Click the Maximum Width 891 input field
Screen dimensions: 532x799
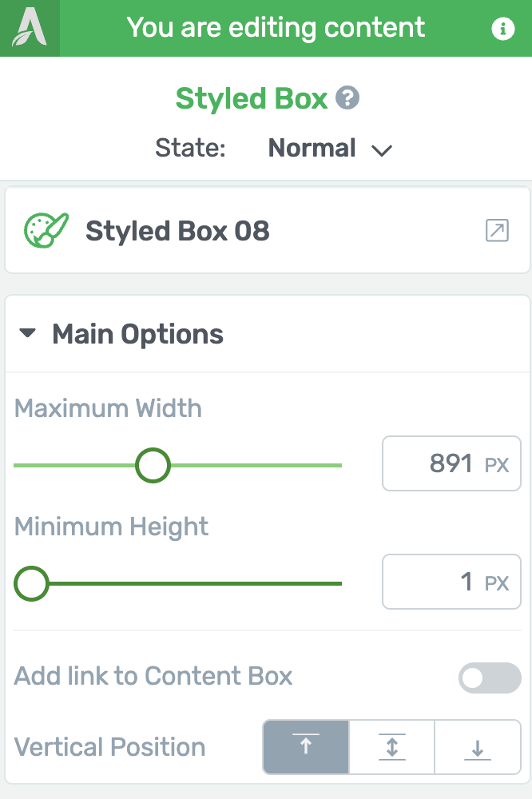point(451,463)
